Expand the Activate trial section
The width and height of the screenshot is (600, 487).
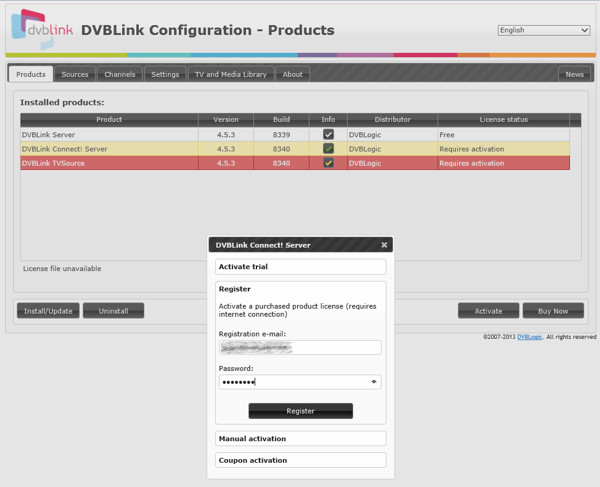click(300, 267)
